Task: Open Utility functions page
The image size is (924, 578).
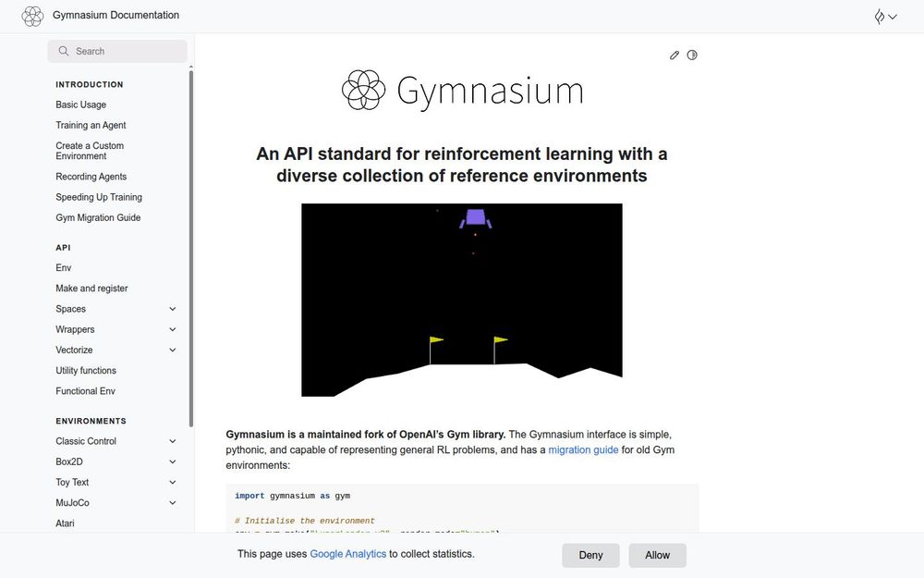Action: tap(85, 371)
